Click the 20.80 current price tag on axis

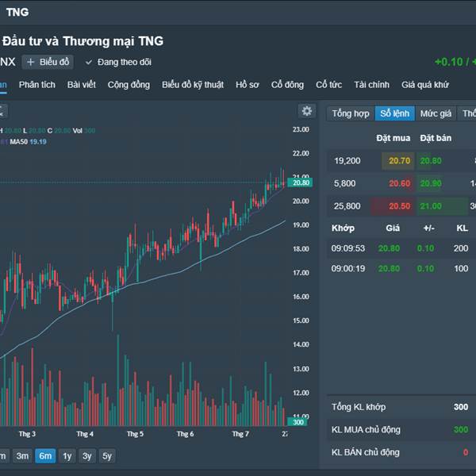tap(300, 182)
